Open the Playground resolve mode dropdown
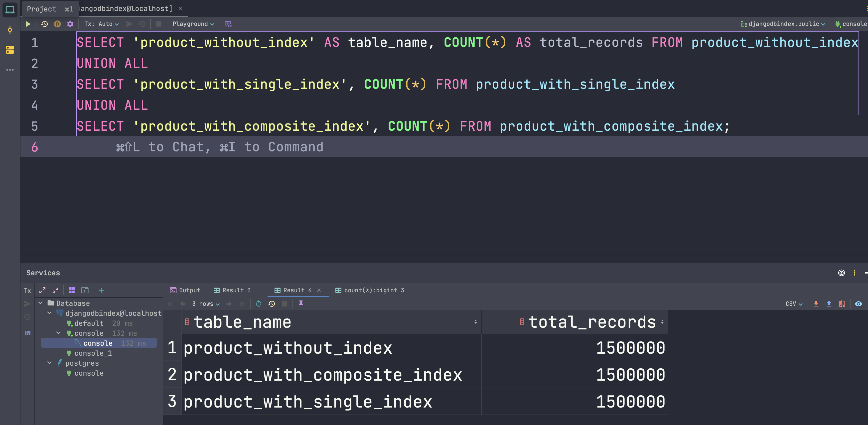Viewport: 868px width, 425px height. click(193, 24)
